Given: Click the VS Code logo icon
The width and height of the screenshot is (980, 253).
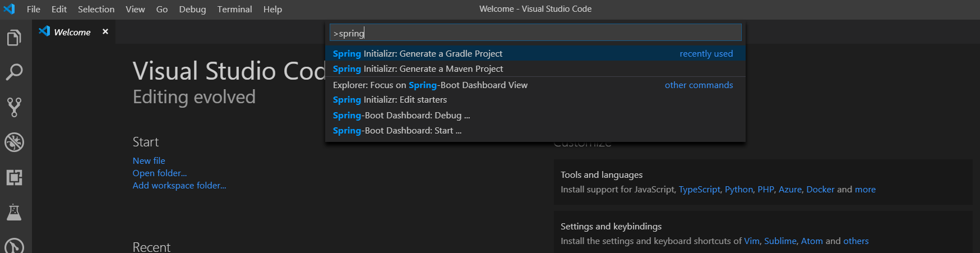Looking at the screenshot, I should point(10,9).
